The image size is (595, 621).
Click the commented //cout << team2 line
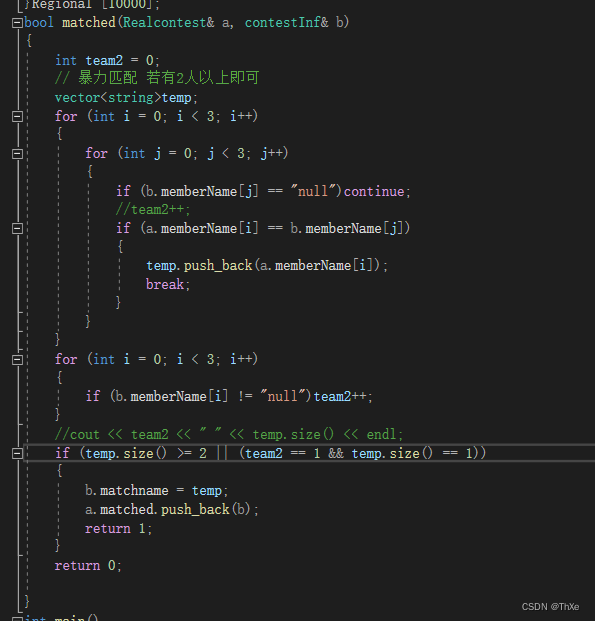tap(229, 434)
